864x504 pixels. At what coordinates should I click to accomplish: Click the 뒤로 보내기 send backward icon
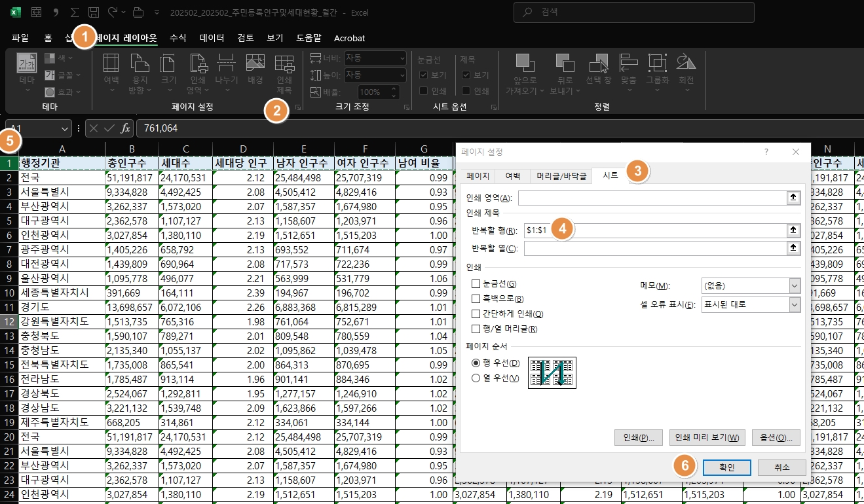coord(564,62)
